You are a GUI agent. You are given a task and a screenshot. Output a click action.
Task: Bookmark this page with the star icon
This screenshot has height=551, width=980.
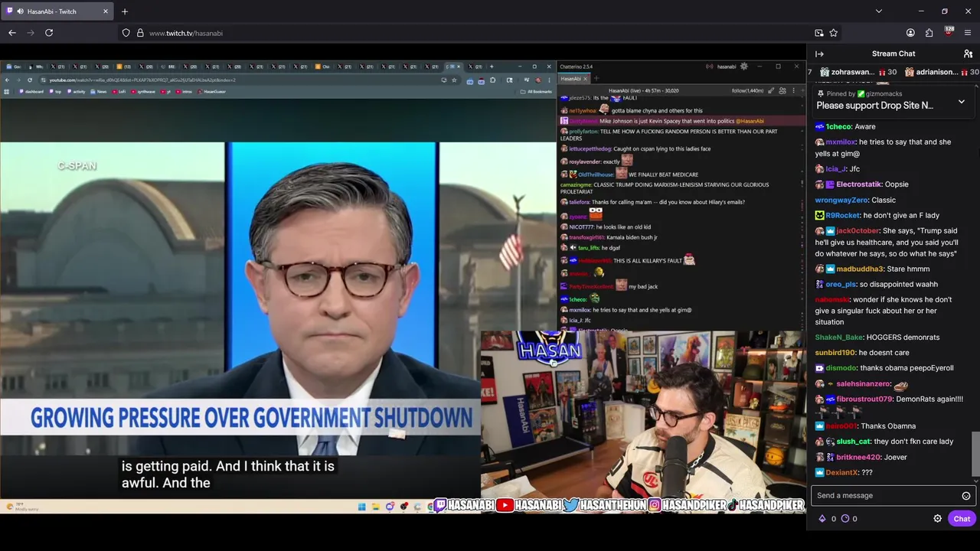[834, 33]
